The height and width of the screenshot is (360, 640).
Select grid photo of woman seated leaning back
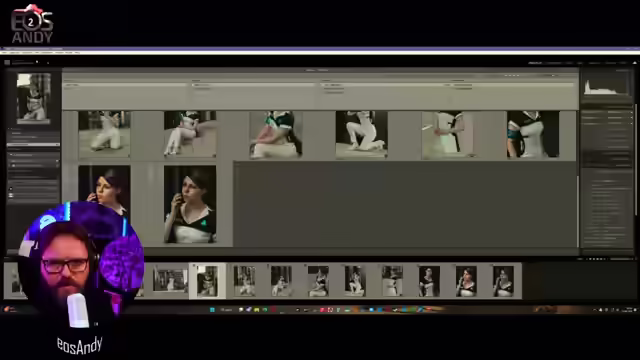190,134
